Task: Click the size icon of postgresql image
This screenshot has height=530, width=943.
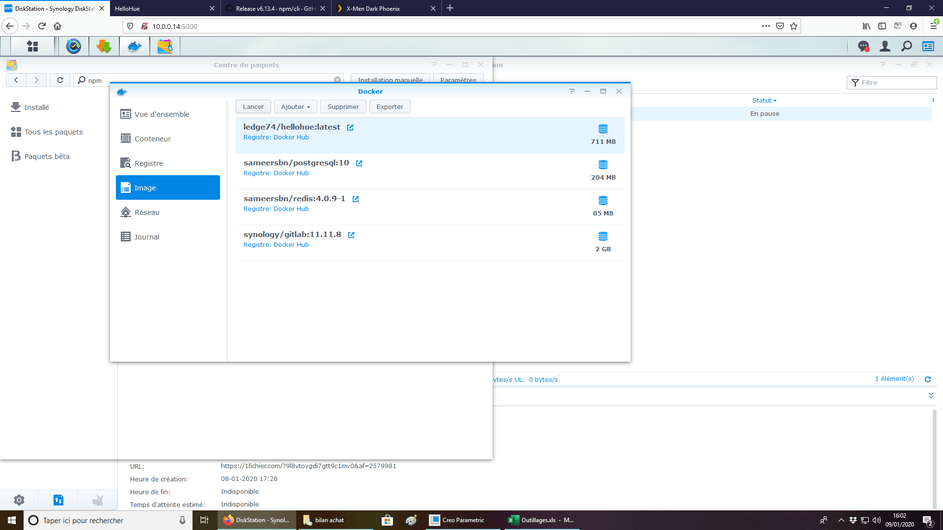Action: (603, 165)
